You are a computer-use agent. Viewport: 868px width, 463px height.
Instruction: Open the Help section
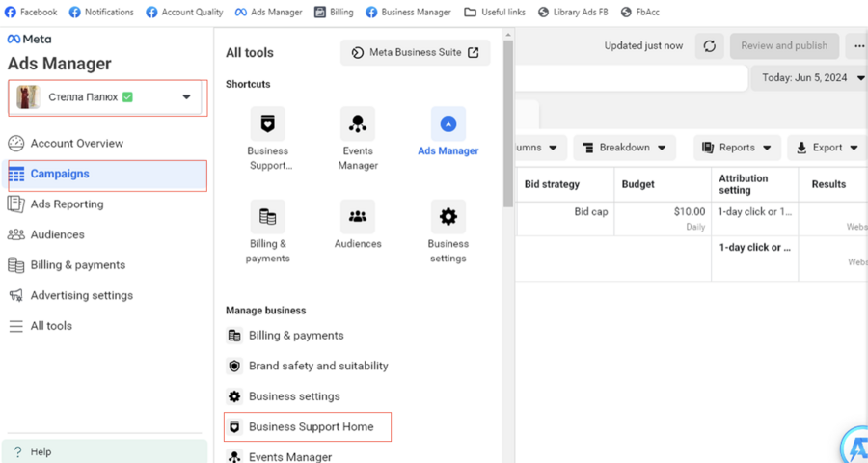point(104,451)
